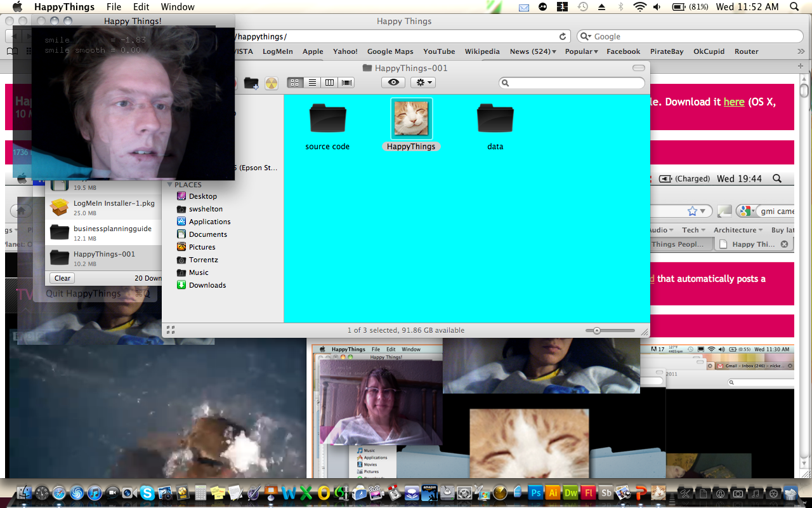812x508 pixels.
Task: Switch Finder to list view
Action: (x=312, y=83)
